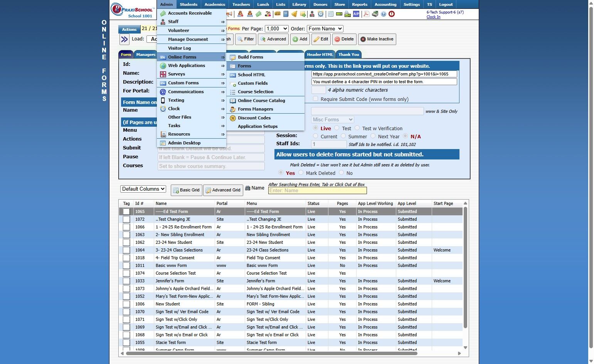Expand the Custom Forms submenu
This screenshot has height=364, width=594.
pos(192,83)
